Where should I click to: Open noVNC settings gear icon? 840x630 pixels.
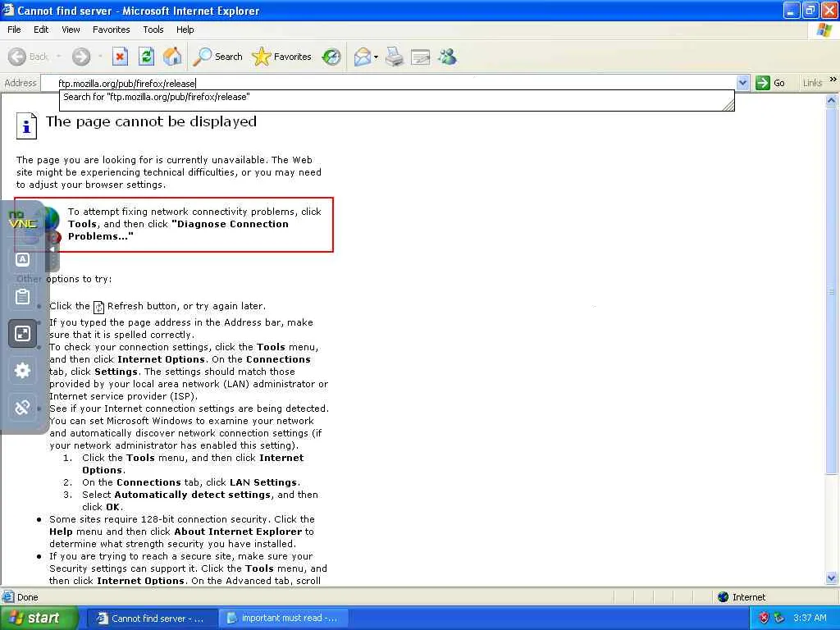coord(22,371)
